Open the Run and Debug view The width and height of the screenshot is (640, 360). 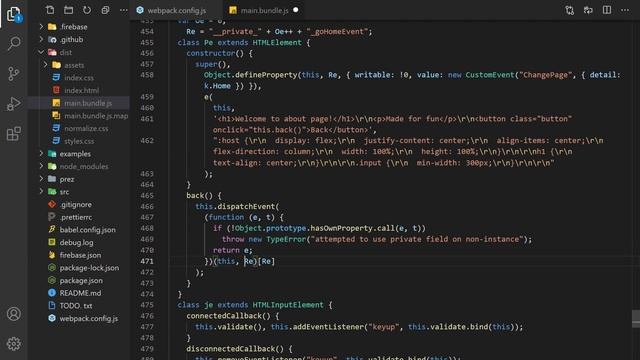[13, 104]
